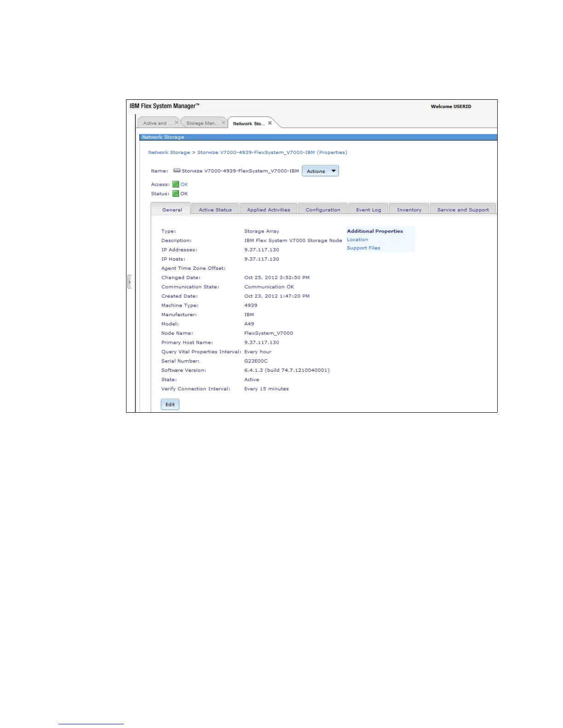
Task: Click the Software Version value 6.4.1.3
Action: (x=287, y=370)
